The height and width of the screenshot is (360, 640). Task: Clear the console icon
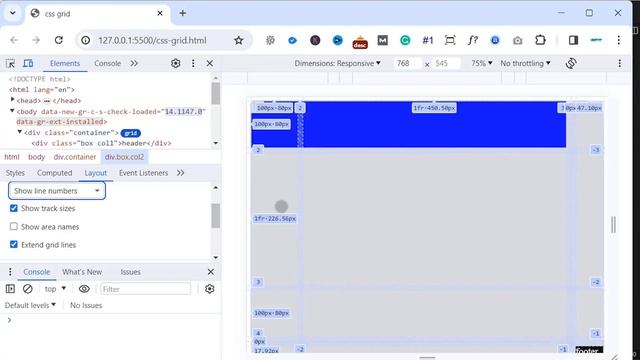[27, 289]
